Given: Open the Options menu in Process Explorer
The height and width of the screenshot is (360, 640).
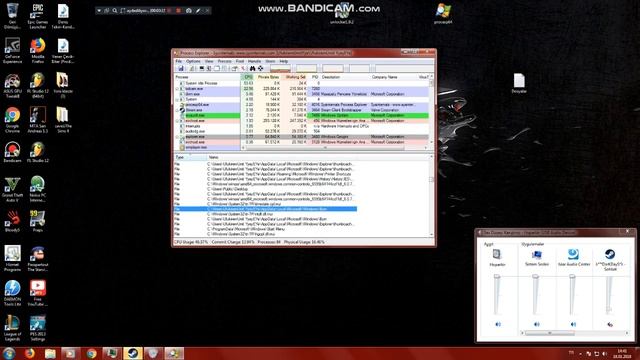Looking at the screenshot, I should pos(193,61).
